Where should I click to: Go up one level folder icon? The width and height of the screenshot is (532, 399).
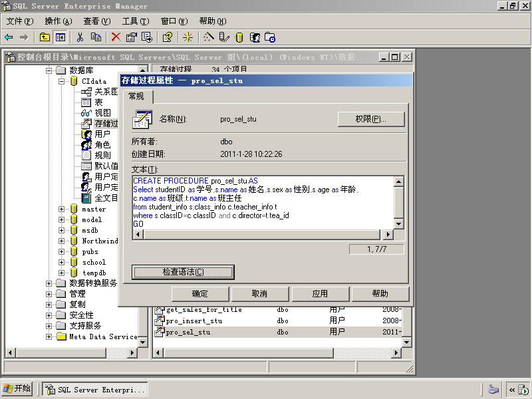pyautogui.click(x=45, y=37)
